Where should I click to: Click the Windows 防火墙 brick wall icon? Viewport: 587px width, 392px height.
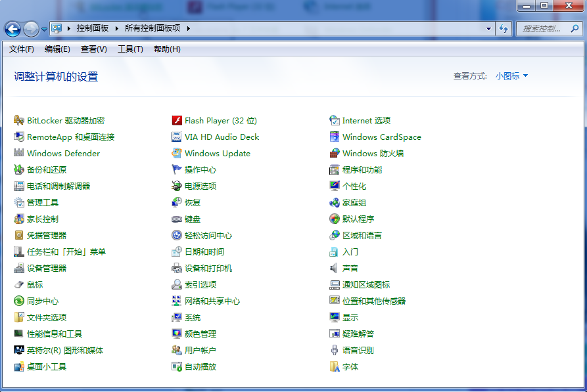335,154
